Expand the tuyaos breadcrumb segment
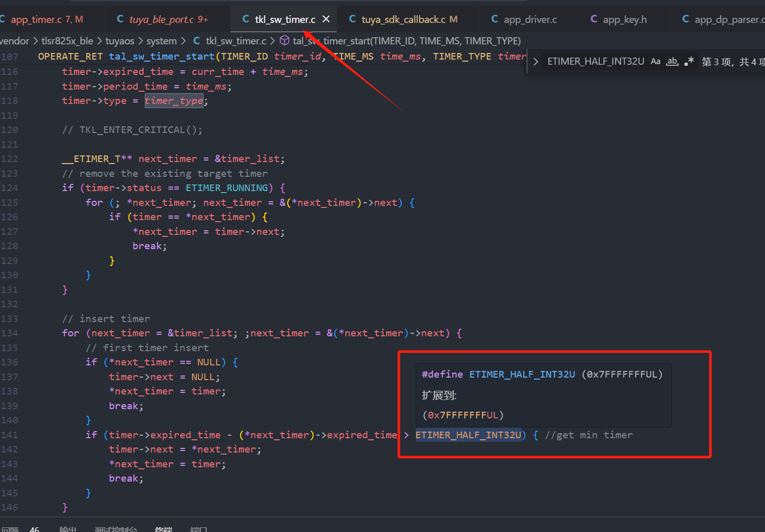Screen dimensions: 765x532 pyautogui.click(x=120, y=41)
